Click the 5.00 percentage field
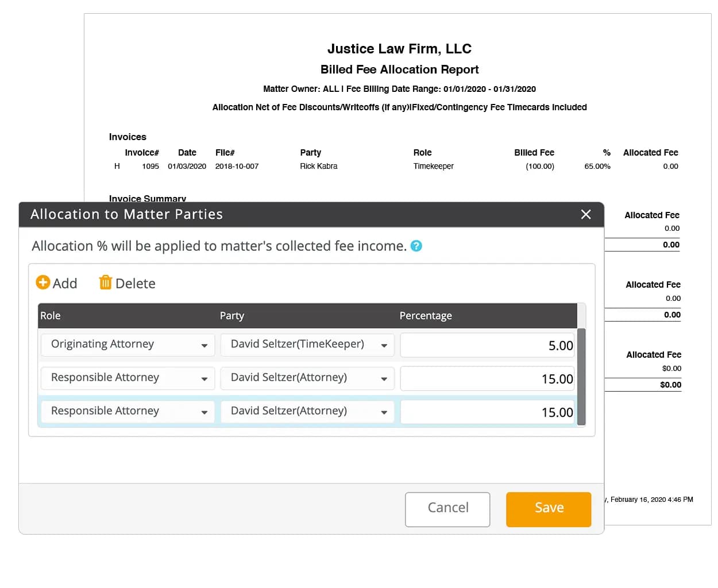Screen dimensions: 718x588 tap(487, 345)
